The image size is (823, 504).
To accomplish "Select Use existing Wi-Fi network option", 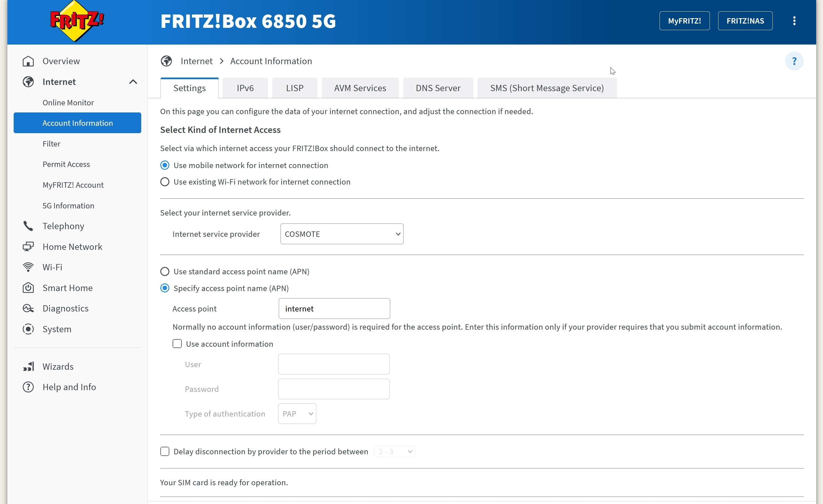I will [165, 182].
